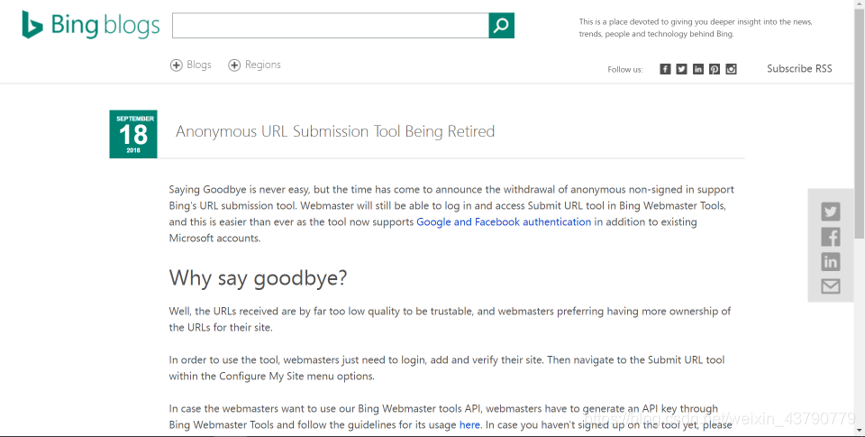This screenshot has width=865, height=437.
Task: Open the Anonymous URL Submission article title
Action: [335, 132]
